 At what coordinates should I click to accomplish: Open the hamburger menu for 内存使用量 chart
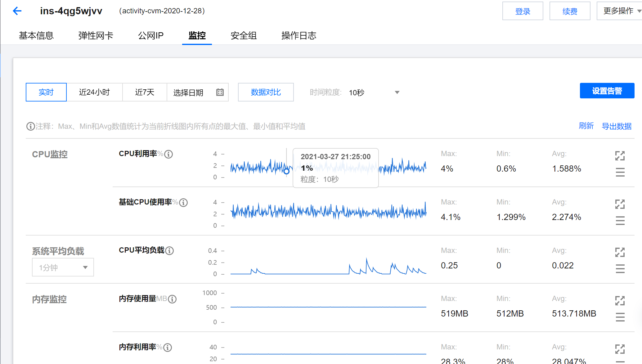click(x=620, y=317)
